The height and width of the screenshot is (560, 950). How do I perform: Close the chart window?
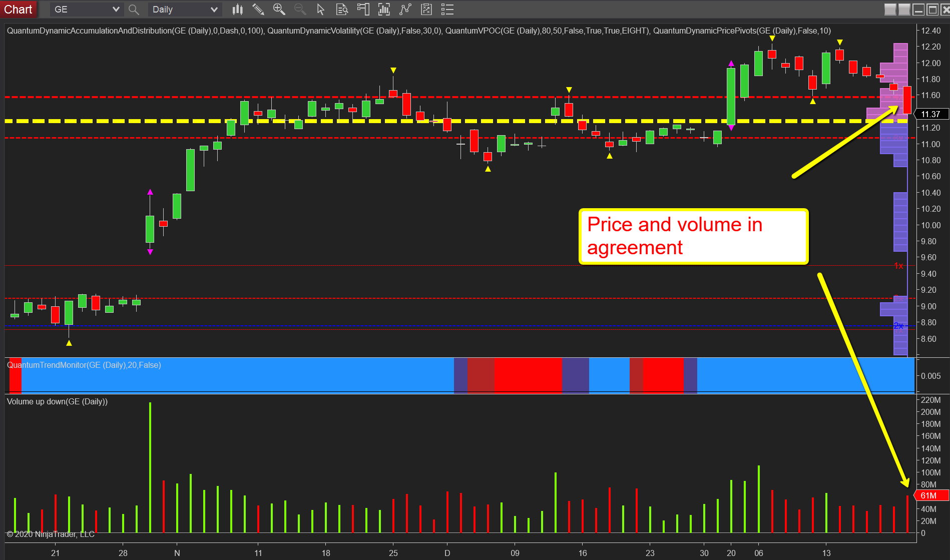pos(945,10)
